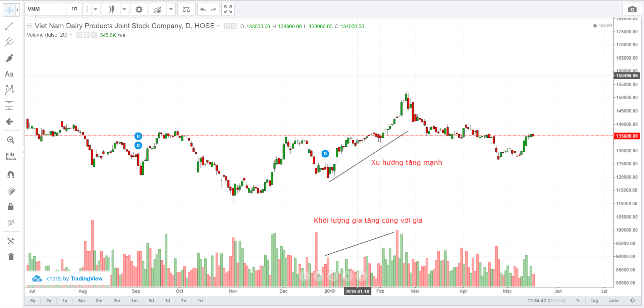Click the 12:54:42 (UTC+7) timezone button

(546, 301)
